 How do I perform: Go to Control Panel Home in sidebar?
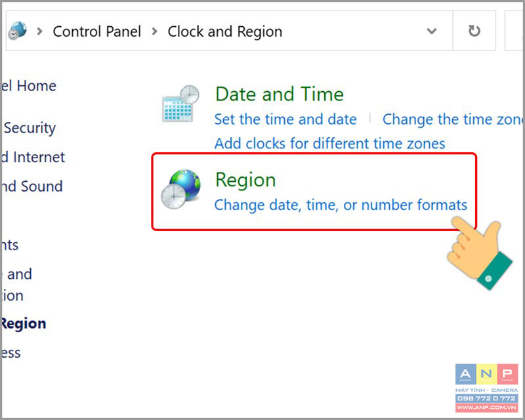pos(28,86)
